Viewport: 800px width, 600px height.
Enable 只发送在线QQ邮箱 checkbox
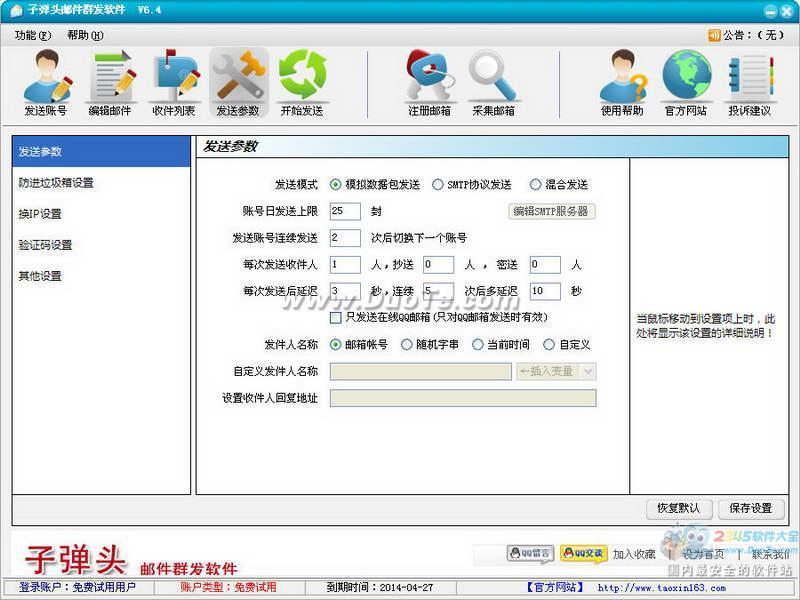click(x=336, y=318)
